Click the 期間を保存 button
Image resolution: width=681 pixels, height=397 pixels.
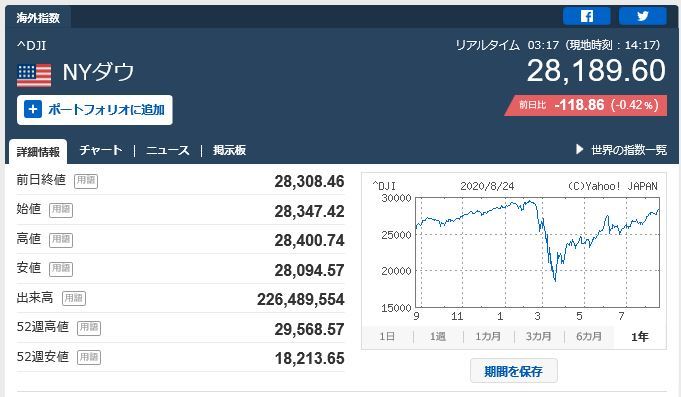pos(513,371)
